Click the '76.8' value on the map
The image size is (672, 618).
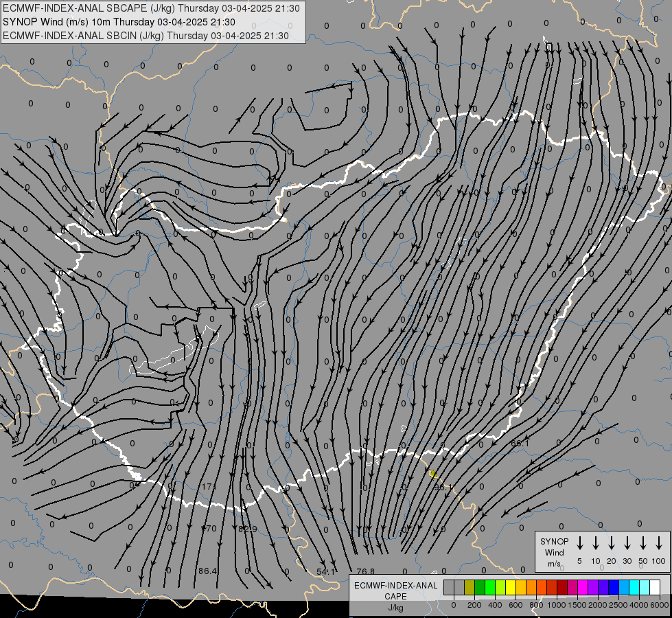(x=366, y=572)
